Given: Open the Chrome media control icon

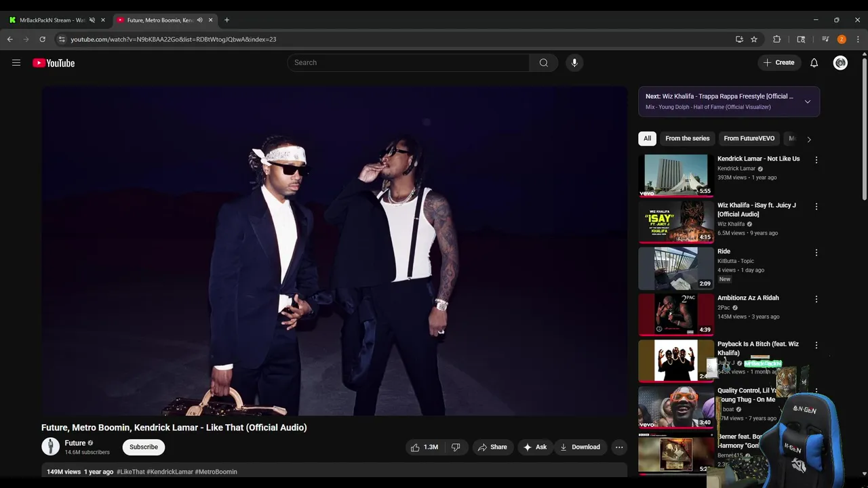Looking at the screenshot, I should [825, 39].
